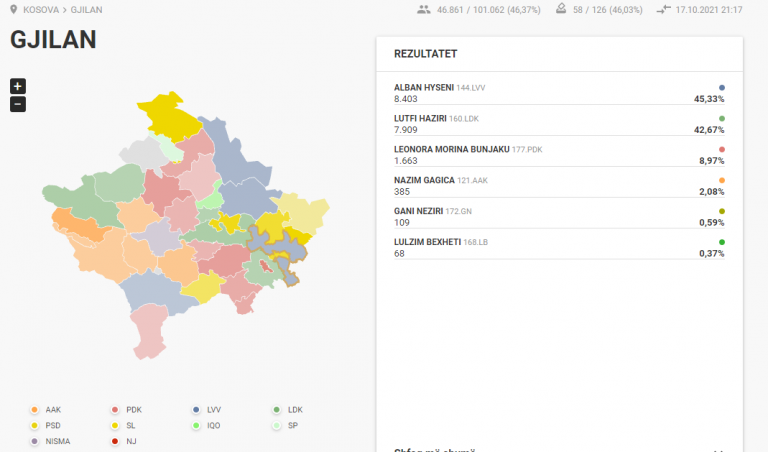Click the last update arrows icon
Viewport: 768px width, 452px height.
(x=664, y=9)
